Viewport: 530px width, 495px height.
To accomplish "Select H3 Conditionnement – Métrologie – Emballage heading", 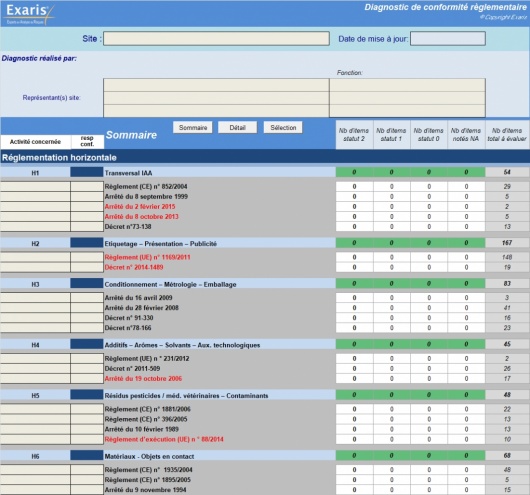I will pyautogui.click(x=170, y=284).
